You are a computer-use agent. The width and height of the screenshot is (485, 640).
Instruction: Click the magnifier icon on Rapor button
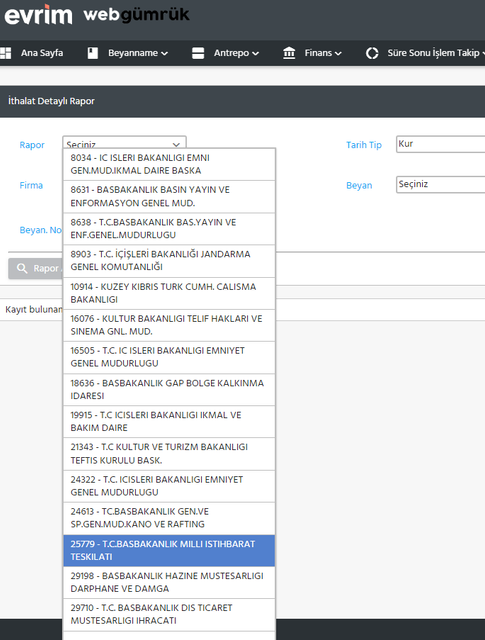(22, 268)
